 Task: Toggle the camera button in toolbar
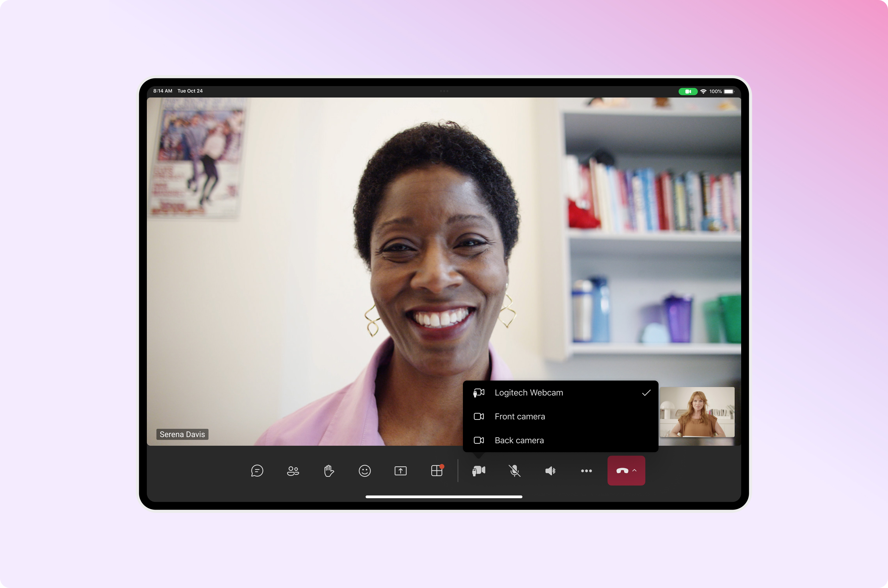pos(479,471)
